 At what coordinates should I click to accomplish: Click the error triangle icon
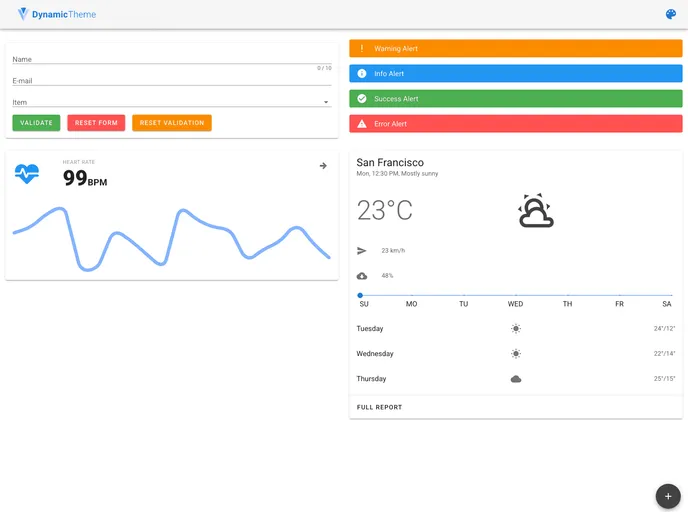[x=362, y=124]
